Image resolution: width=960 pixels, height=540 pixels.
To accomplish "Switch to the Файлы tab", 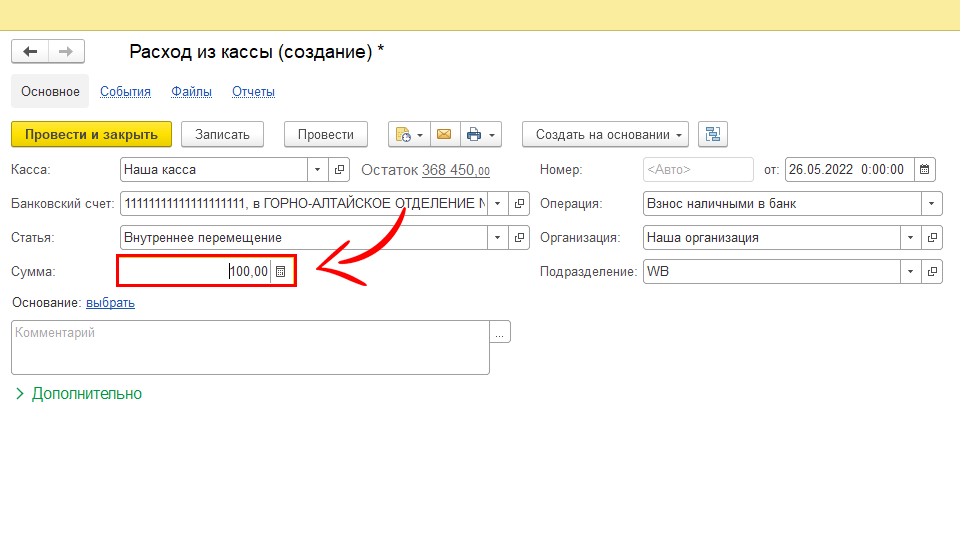I will pyautogui.click(x=191, y=92).
